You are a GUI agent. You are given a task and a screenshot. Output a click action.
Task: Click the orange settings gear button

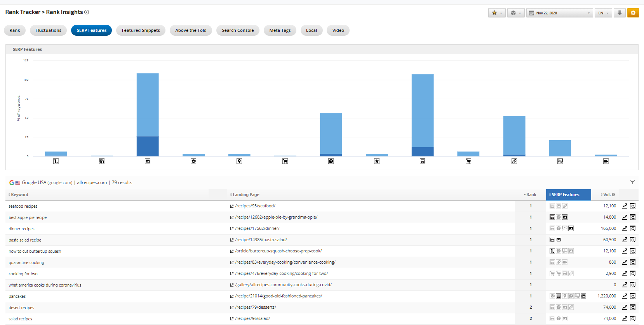[633, 13]
